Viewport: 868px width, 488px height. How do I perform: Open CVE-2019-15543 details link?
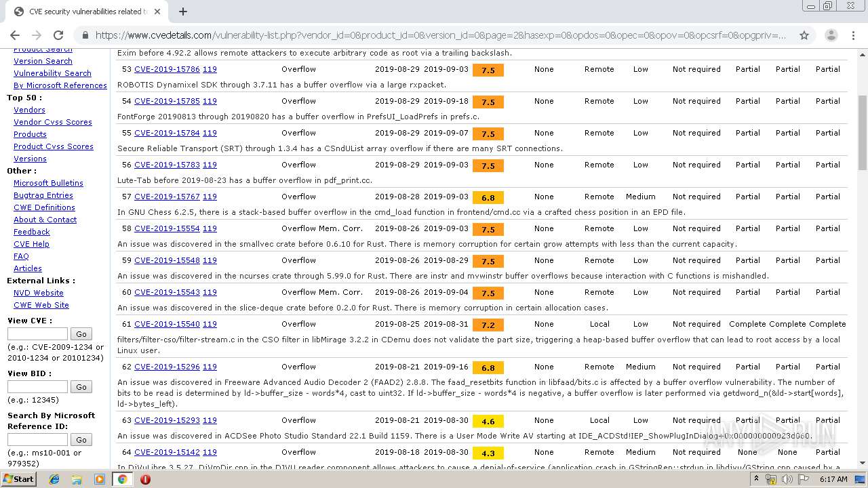click(167, 292)
